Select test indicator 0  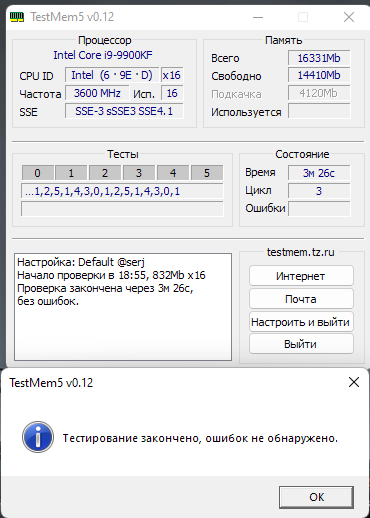38,173
